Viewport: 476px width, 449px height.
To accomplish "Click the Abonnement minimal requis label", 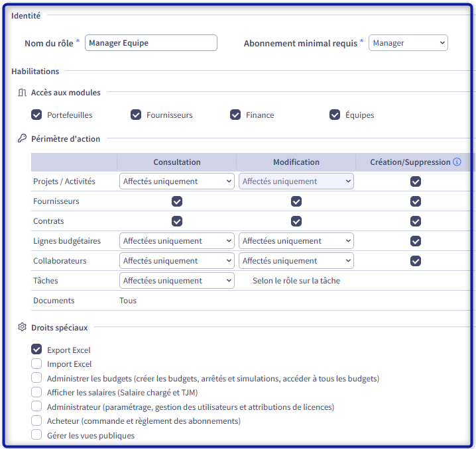I will point(300,43).
